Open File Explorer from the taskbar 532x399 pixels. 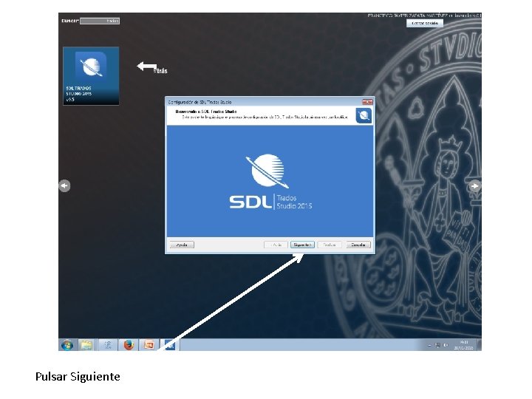tap(86, 345)
